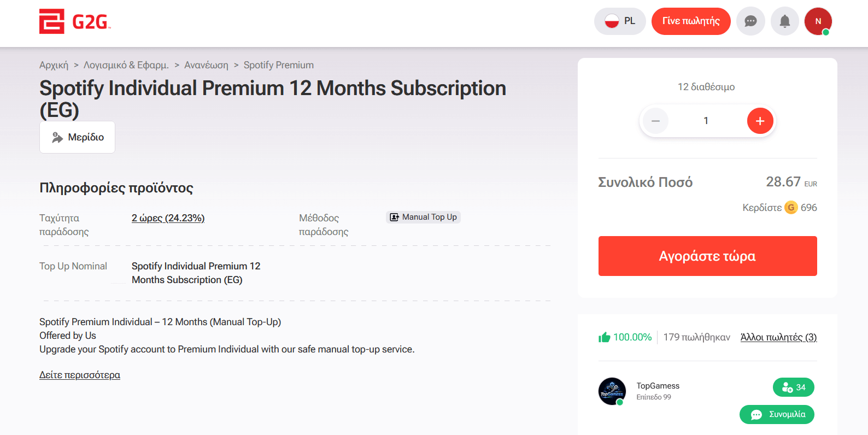
Task: Follow seller with the 34 followers button
Action: [x=793, y=387]
